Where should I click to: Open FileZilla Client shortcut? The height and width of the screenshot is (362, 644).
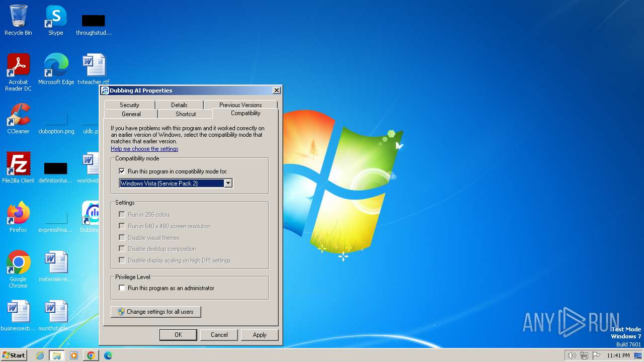tap(18, 168)
